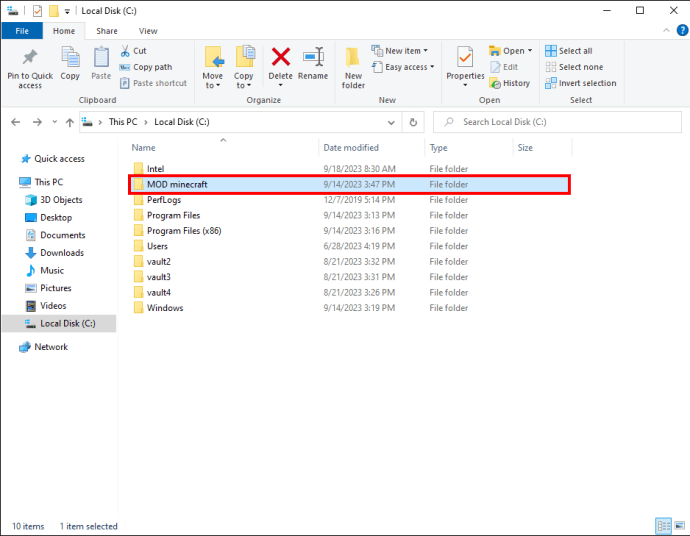This screenshot has height=536, width=690.
Task: Click the Forward navigation arrow
Action: [37, 122]
